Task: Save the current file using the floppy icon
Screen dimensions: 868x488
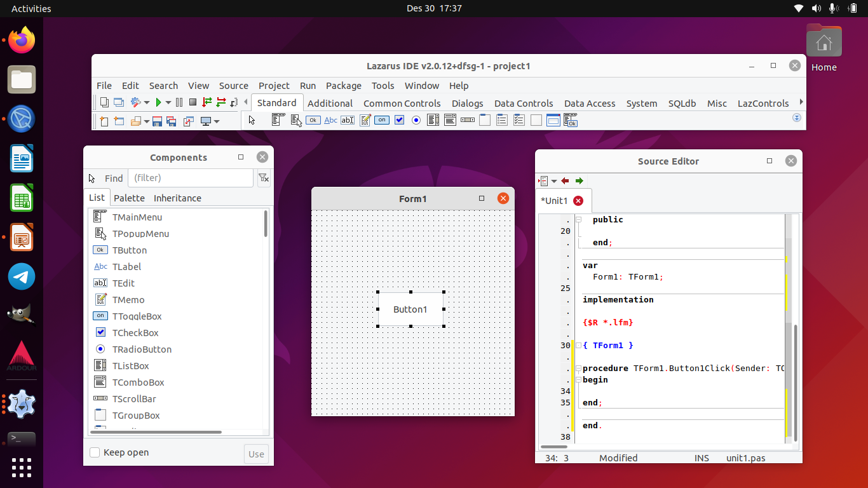Action: (x=157, y=121)
